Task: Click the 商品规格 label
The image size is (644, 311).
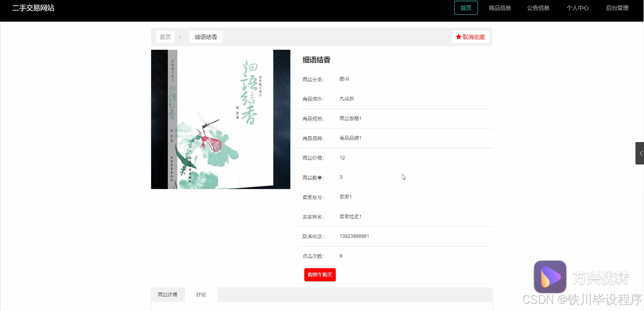Action: 313,119
